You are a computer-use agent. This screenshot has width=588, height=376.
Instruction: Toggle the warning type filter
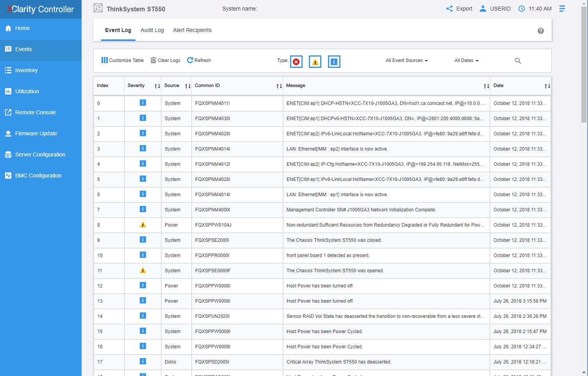point(315,62)
